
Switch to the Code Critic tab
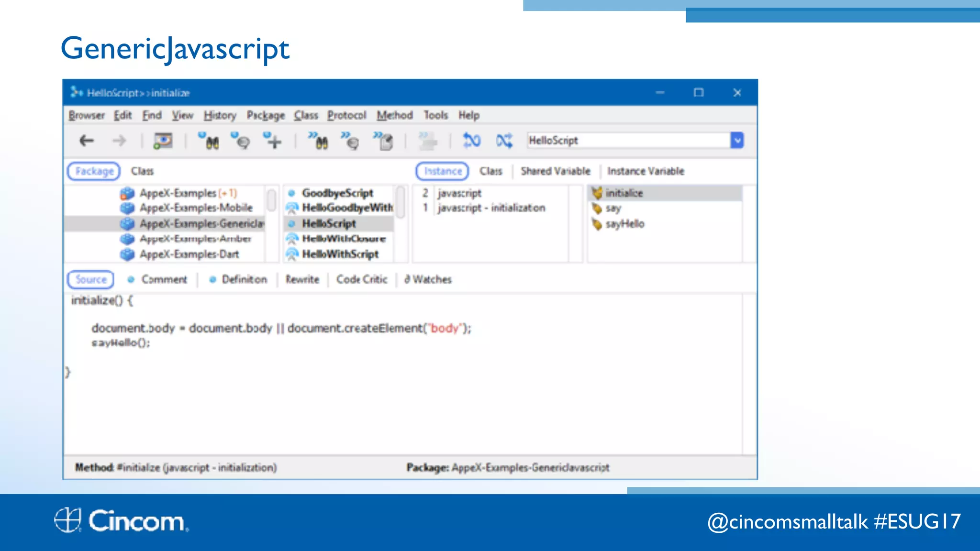362,279
